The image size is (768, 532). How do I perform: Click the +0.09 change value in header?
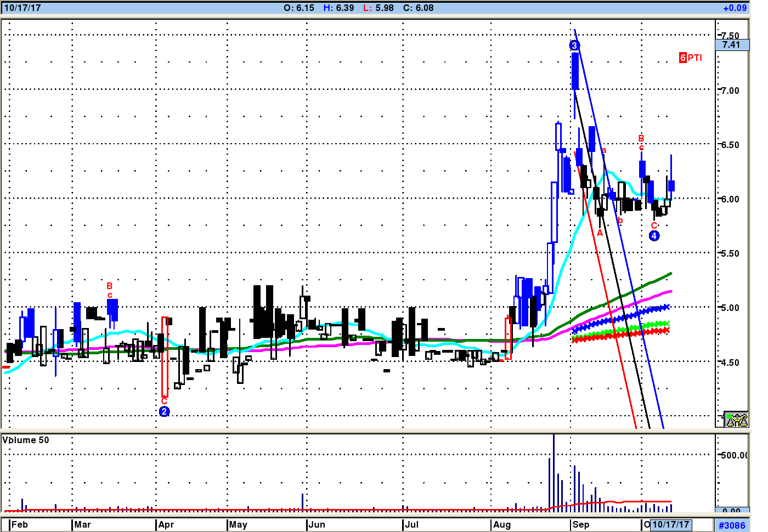(735, 8)
